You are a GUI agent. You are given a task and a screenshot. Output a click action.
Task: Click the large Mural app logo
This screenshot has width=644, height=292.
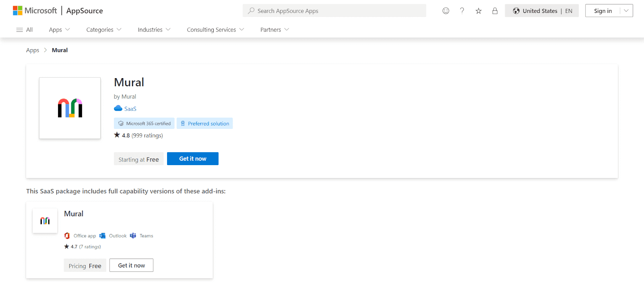[70, 108]
